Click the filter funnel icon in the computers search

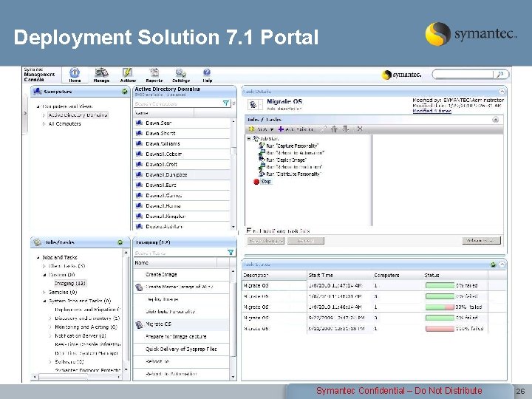[x=225, y=103]
